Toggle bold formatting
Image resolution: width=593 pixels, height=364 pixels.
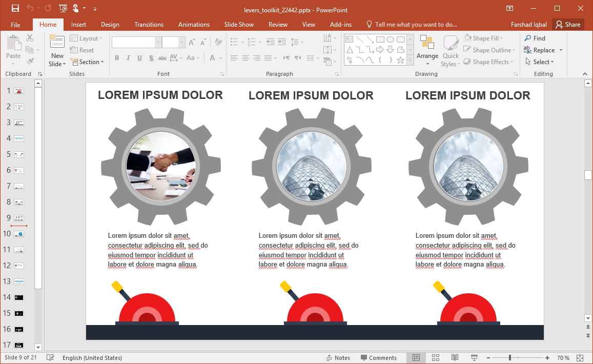coord(117,58)
